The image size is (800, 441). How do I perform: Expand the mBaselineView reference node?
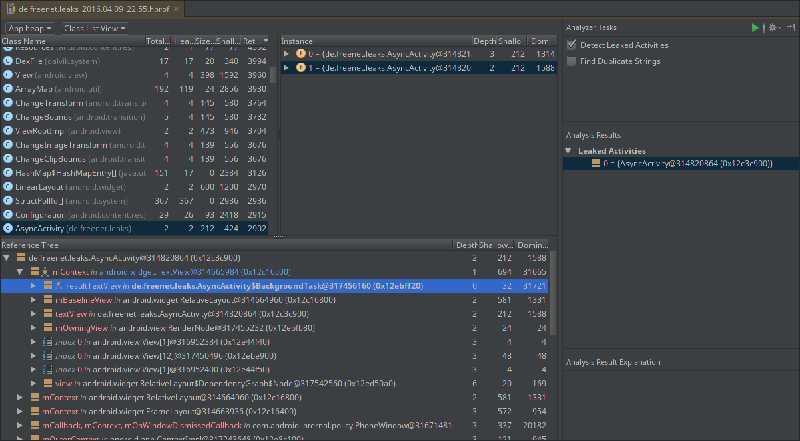(x=33, y=299)
